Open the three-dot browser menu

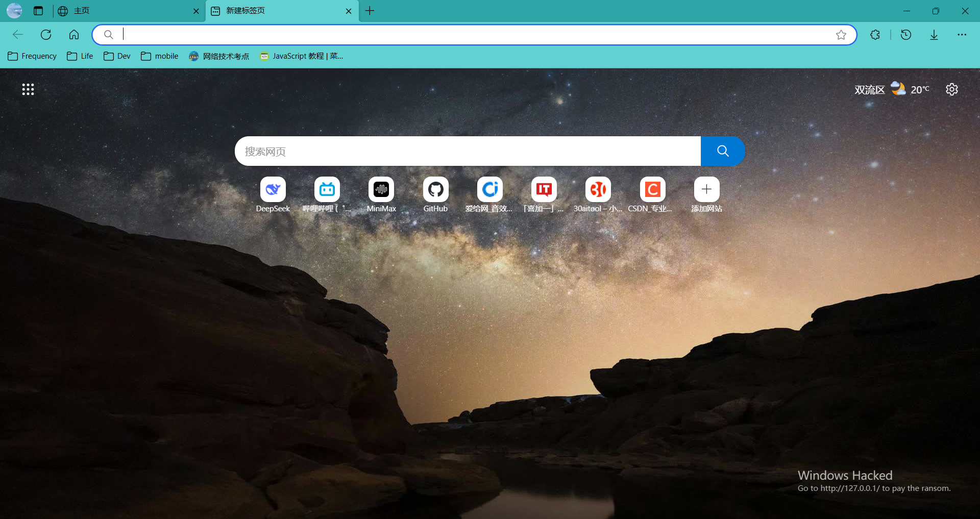(x=962, y=35)
